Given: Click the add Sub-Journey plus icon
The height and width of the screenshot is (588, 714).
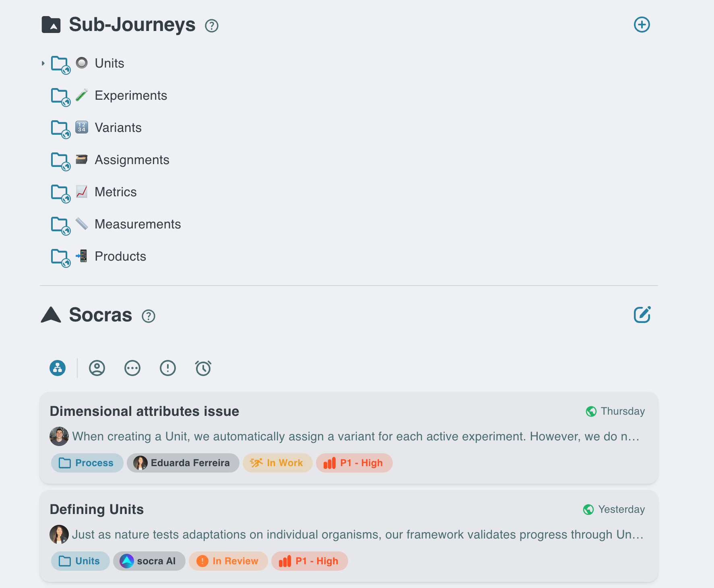Looking at the screenshot, I should (x=642, y=25).
